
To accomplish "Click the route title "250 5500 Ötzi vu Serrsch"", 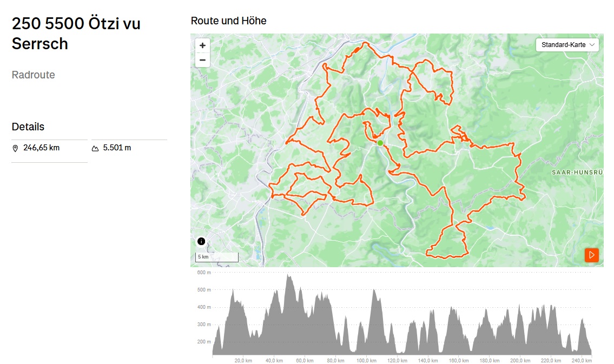I will coord(76,34).
